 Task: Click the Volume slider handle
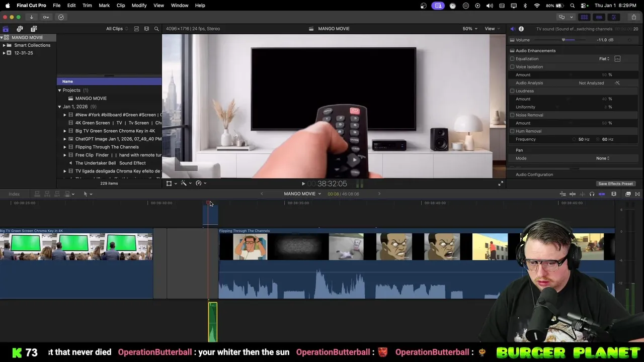pos(565,40)
